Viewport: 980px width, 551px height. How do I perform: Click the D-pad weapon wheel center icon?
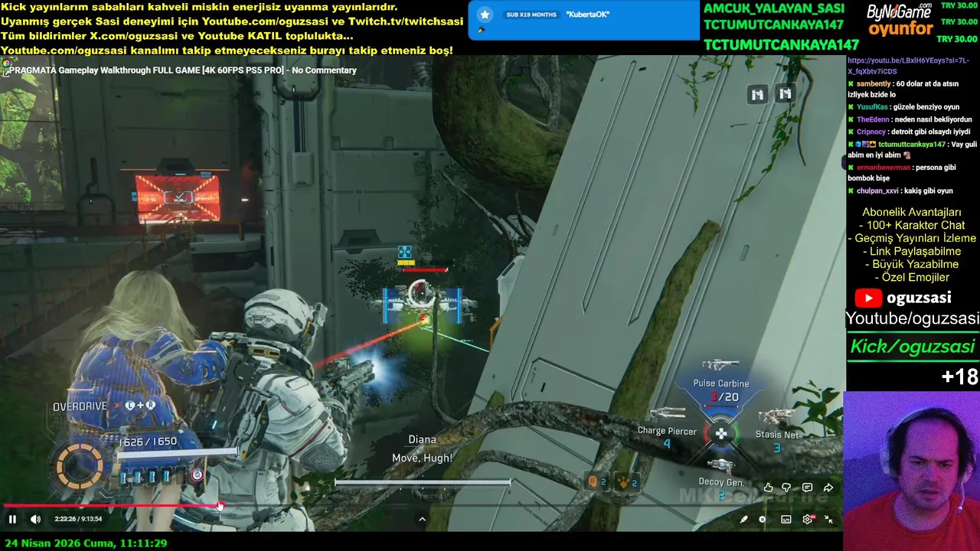click(721, 434)
